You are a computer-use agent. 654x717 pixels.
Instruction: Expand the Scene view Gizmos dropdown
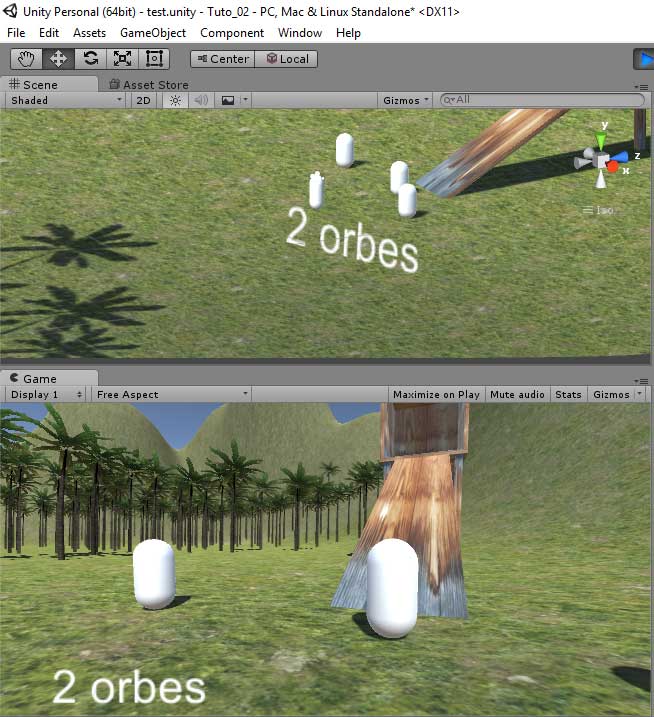tap(407, 100)
